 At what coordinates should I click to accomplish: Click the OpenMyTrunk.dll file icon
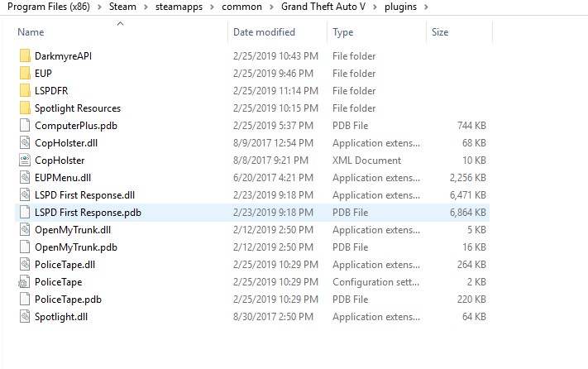point(25,229)
